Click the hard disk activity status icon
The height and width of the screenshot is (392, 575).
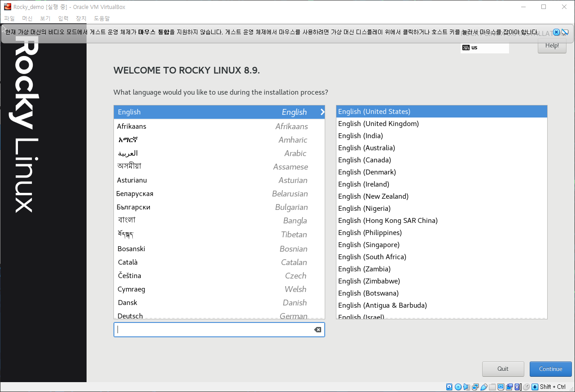(x=449, y=387)
